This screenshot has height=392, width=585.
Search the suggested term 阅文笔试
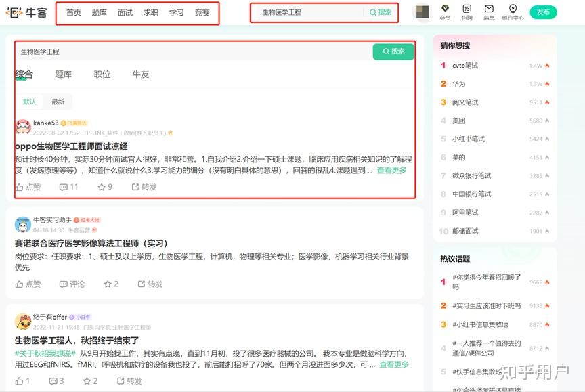pos(465,102)
